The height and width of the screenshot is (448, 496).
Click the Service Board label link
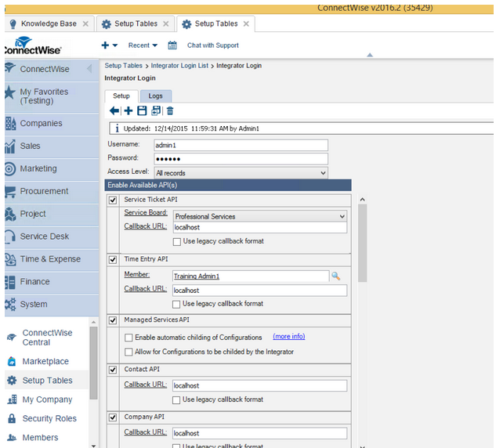point(146,212)
